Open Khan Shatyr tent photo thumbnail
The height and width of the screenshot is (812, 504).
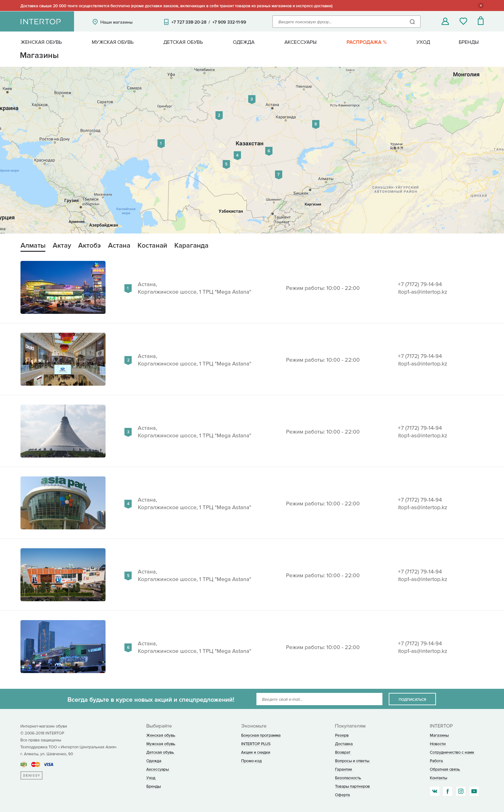(x=63, y=431)
